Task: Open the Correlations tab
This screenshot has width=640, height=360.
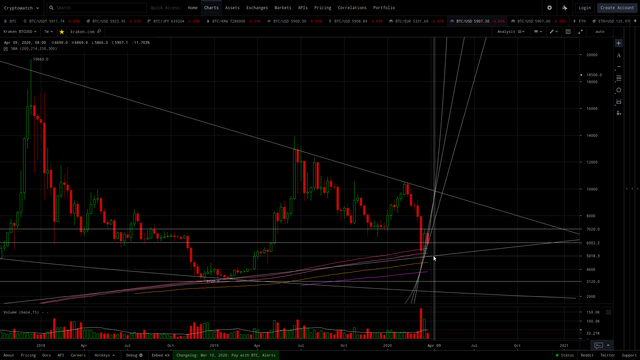Action: (352, 8)
